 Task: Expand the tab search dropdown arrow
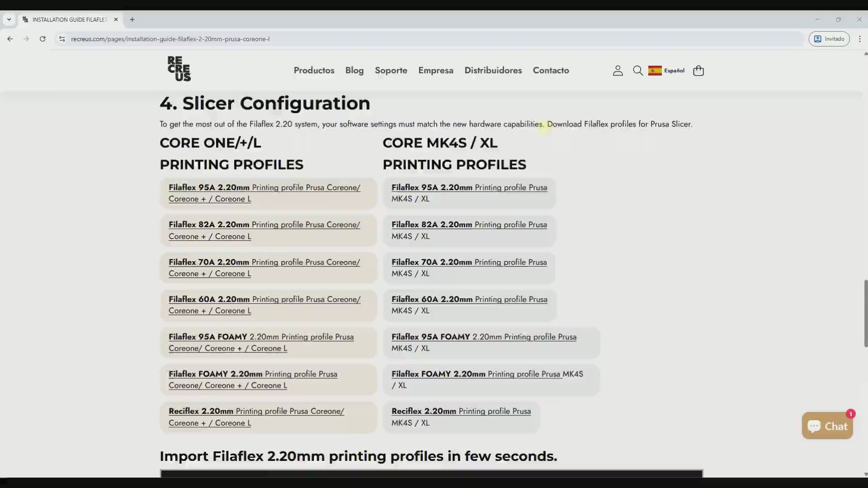pyautogui.click(x=9, y=19)
